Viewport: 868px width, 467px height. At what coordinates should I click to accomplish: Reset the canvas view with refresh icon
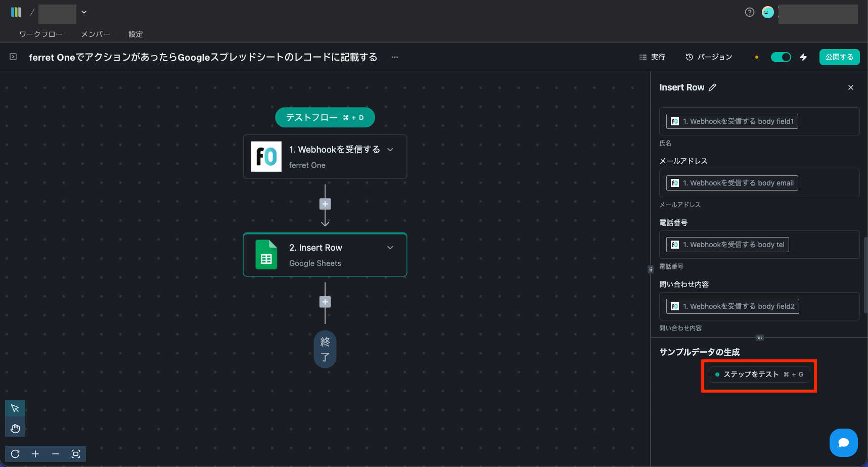(15, 454)
